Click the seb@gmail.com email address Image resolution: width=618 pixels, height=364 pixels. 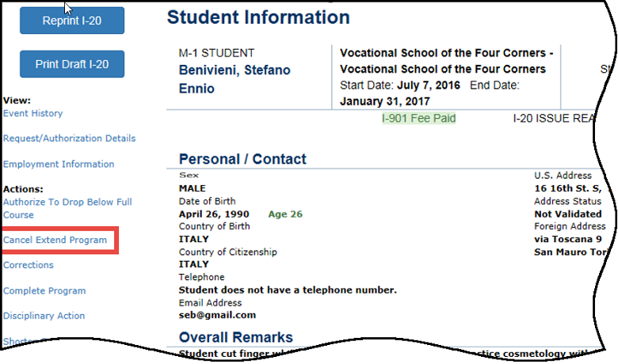(217, 315)
